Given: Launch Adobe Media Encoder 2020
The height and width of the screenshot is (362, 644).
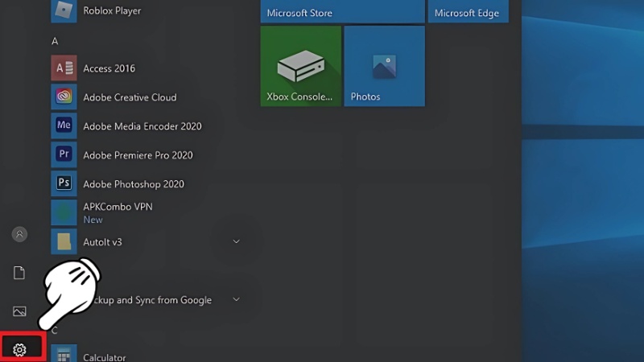Looking at the screenshot, I should coord(142,126).
